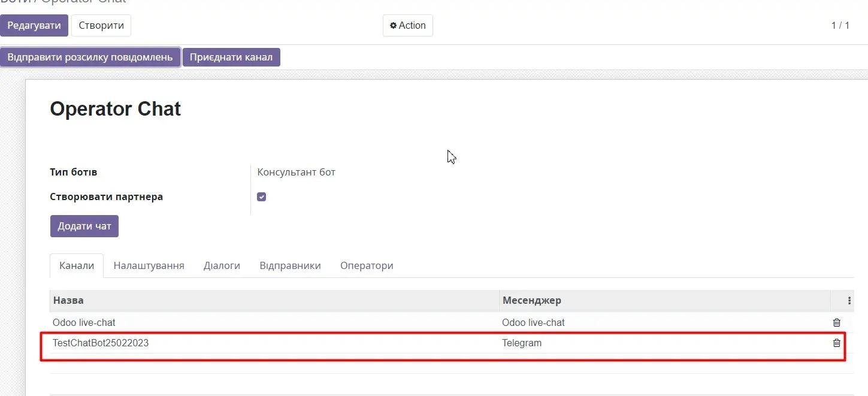Click the Консультант бот value
Screen dimensions: 868x396
[x=296, y=172]
